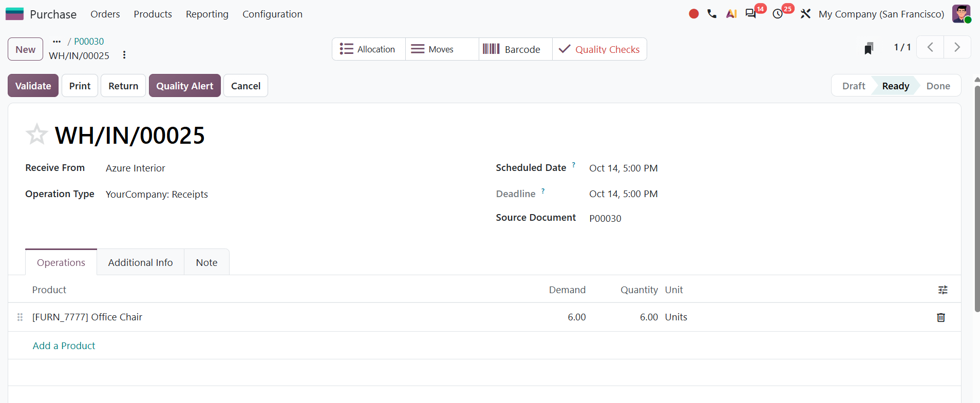
Task: Open the actions kebab menu beside WH/IN/00025
Action: tap(124, 55)
